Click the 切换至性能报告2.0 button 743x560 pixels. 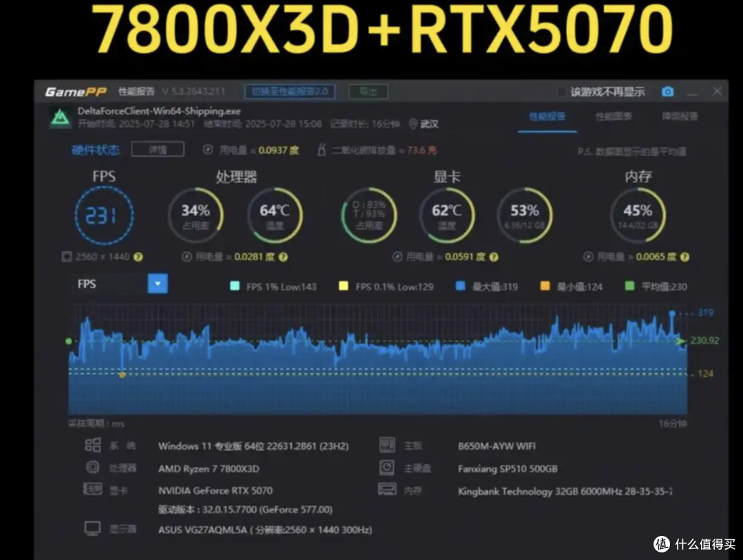[290, 91]
